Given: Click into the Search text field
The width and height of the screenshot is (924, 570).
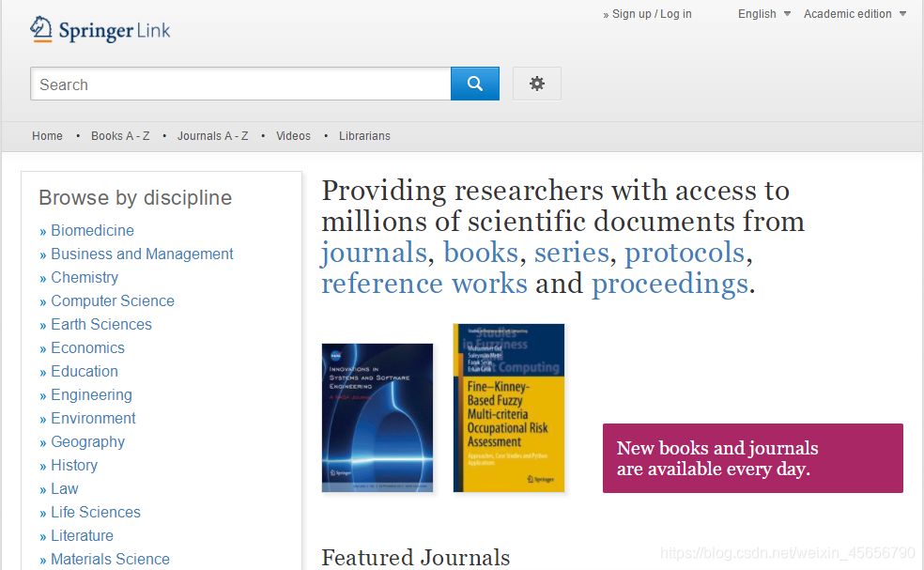Looking at the screenshot, I should 240,84.
